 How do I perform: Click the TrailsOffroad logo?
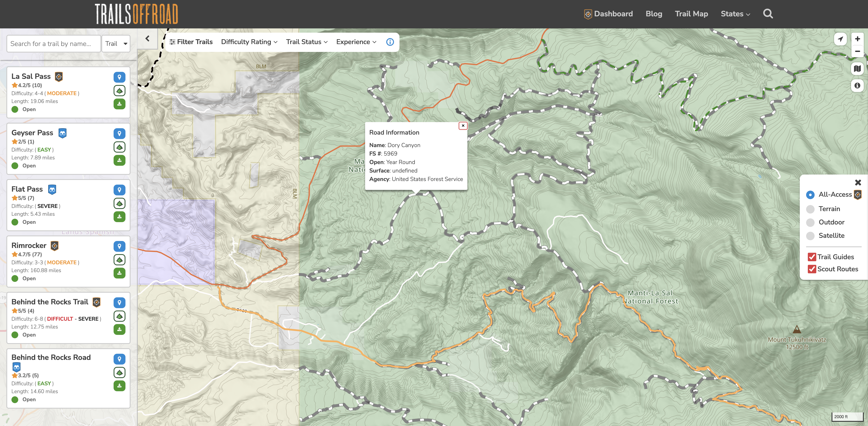tap(136, 14)
